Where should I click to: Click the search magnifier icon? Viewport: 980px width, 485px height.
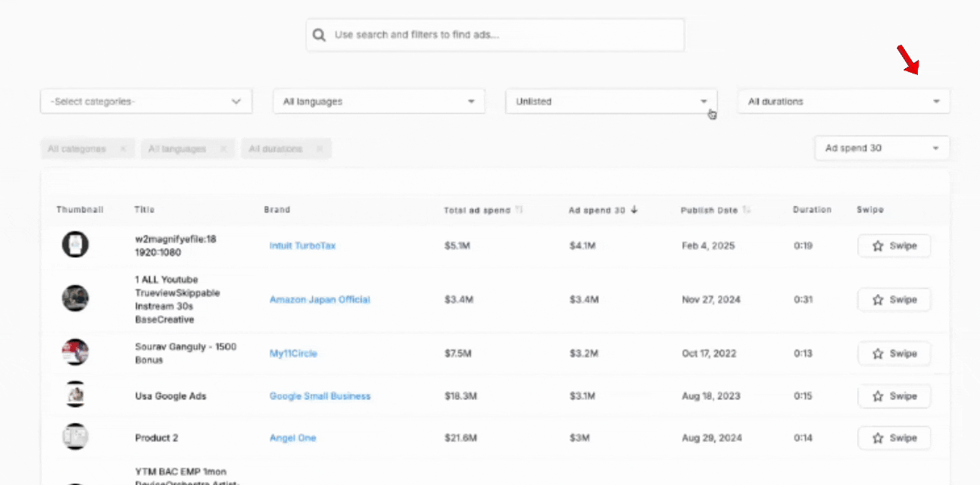[319, 34]
